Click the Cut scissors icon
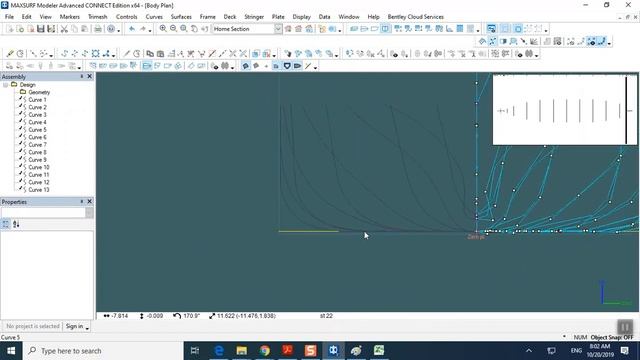The width and height of the screenshot is (640, 360). click(64, 29)
